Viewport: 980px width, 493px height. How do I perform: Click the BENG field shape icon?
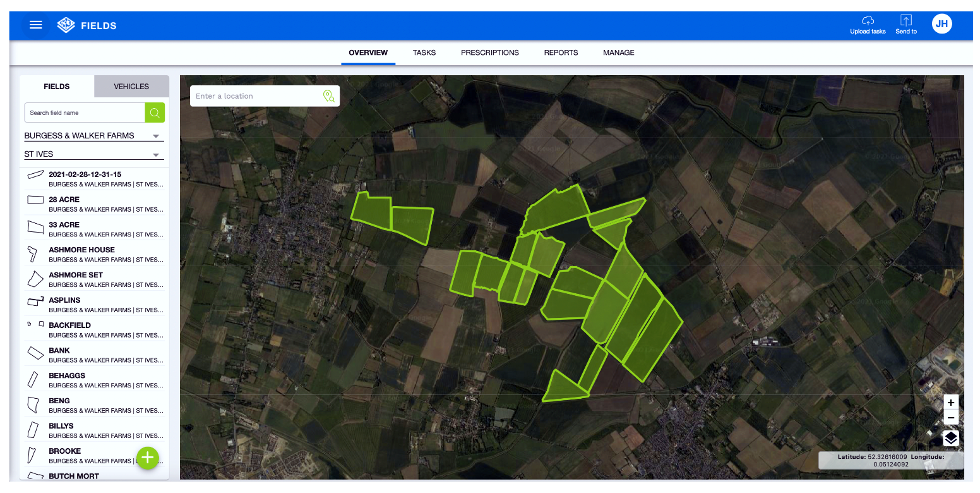pos(33,405)
